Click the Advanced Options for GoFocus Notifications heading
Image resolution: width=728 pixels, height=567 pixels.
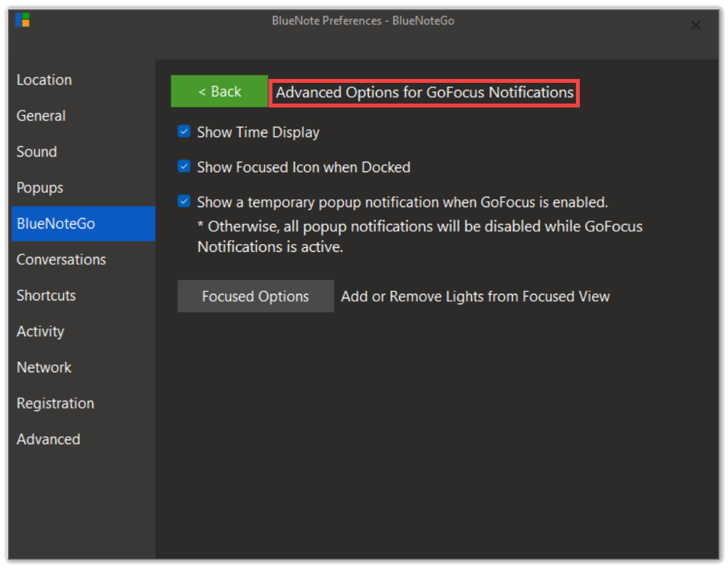tap(425, 93)
